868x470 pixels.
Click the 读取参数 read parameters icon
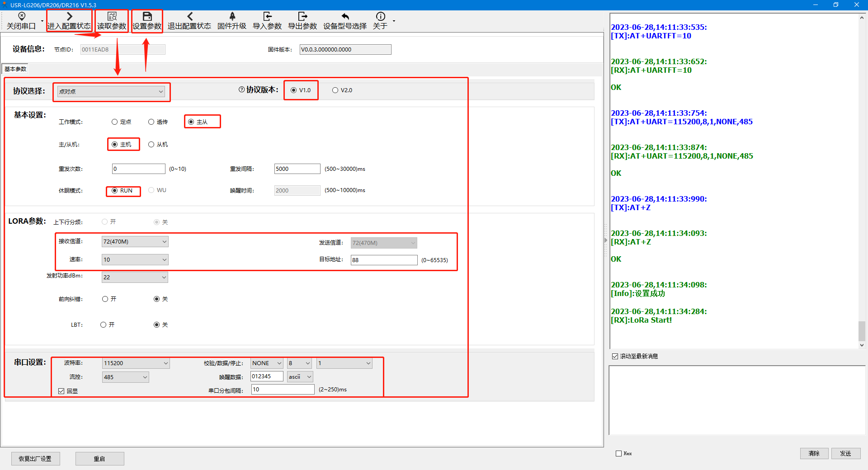tap(112, 21)
